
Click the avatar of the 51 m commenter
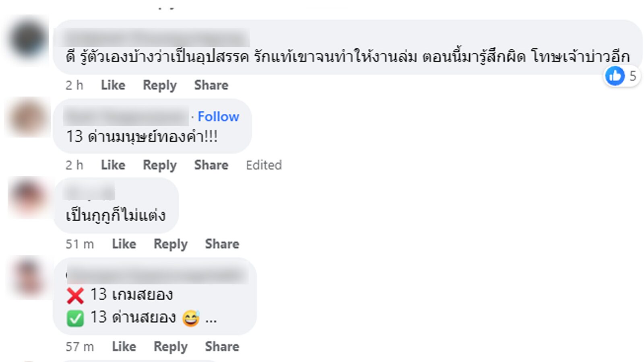click(29, 197)
